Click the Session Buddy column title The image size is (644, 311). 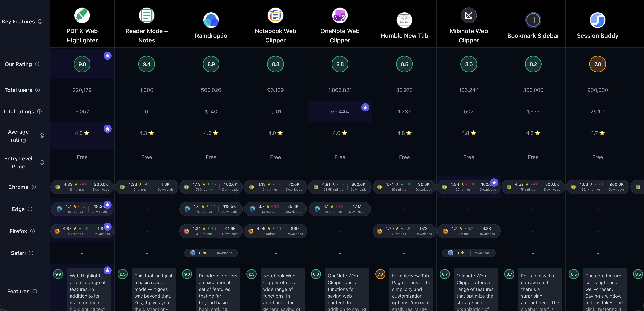point(598,36)
